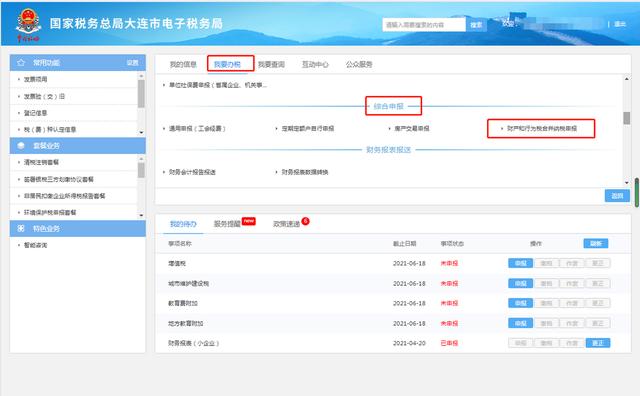
Task: Click the 增值税 item name
Action: click(x=177, y=263)
